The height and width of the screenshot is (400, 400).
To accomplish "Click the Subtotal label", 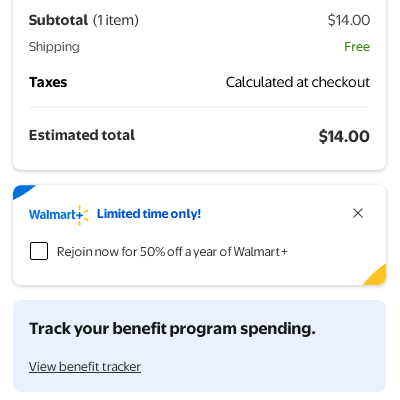I will [58, 20].
